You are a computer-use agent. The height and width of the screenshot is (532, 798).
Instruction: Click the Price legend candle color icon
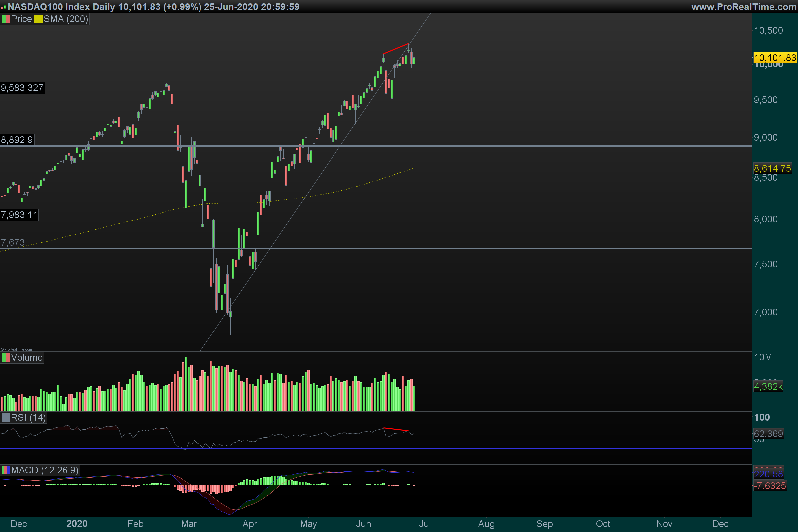[6, 19]
